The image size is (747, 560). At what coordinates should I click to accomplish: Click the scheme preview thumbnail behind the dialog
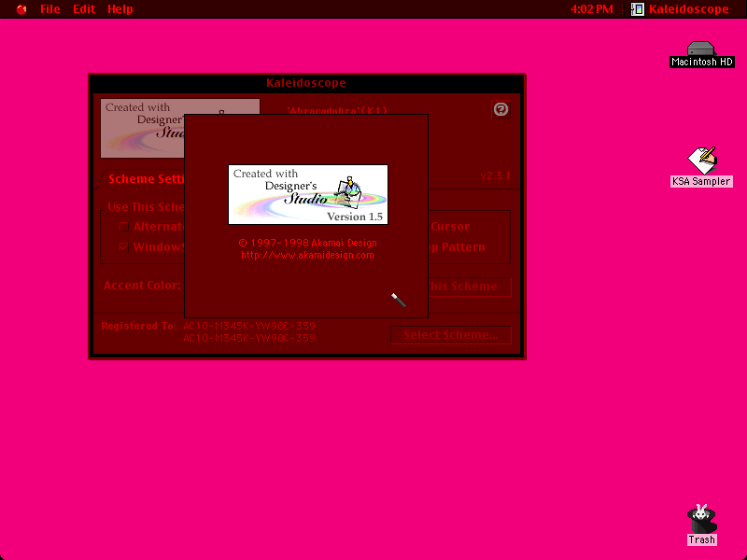142,128
